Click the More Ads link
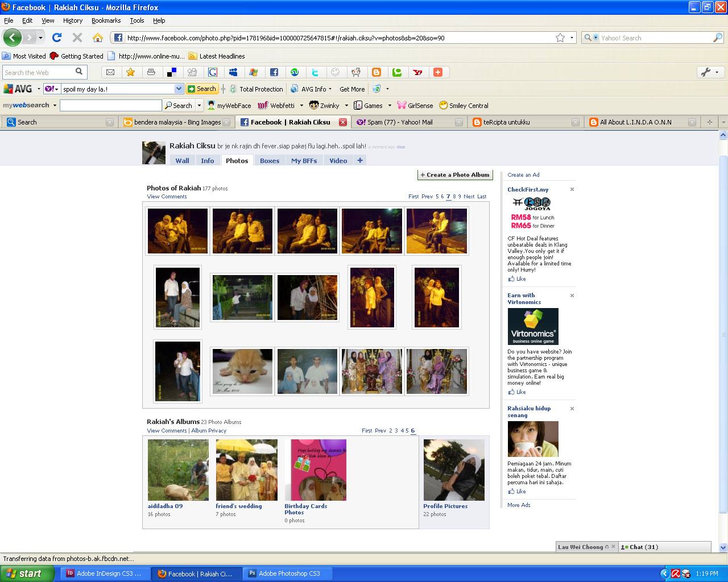Viewport: 728px width, 582px height. coord(519,505)
